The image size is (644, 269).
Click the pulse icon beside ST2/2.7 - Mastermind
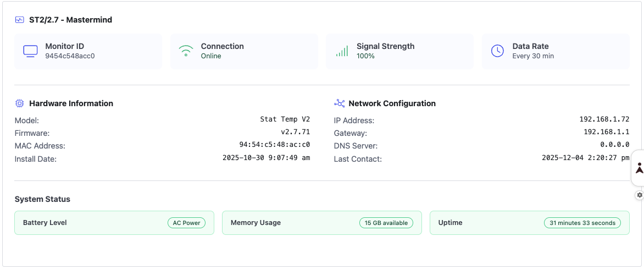click(x=20, y=20)
